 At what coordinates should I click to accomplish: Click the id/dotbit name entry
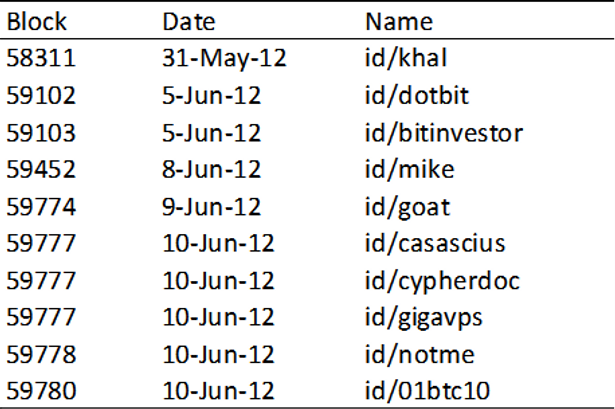click(415, 96)
